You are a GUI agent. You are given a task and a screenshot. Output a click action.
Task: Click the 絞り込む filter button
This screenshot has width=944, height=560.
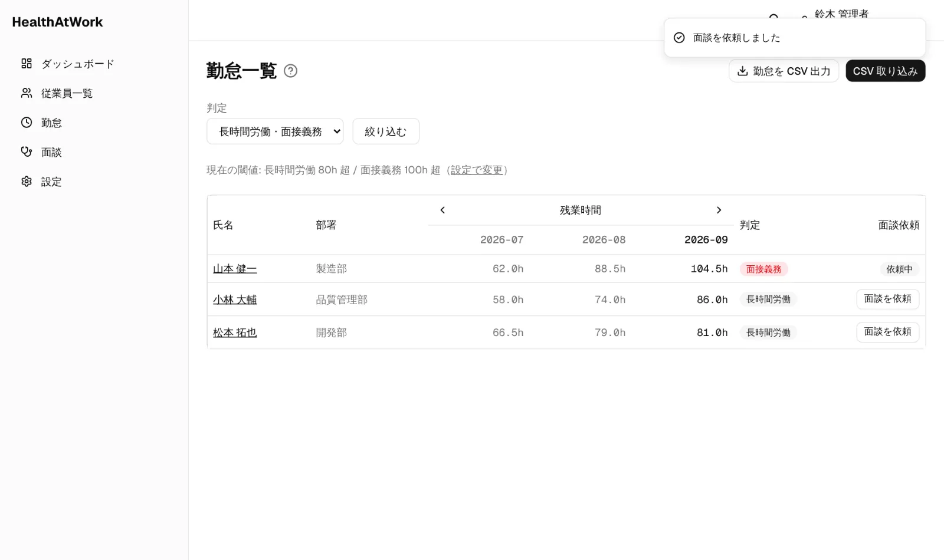386,131
